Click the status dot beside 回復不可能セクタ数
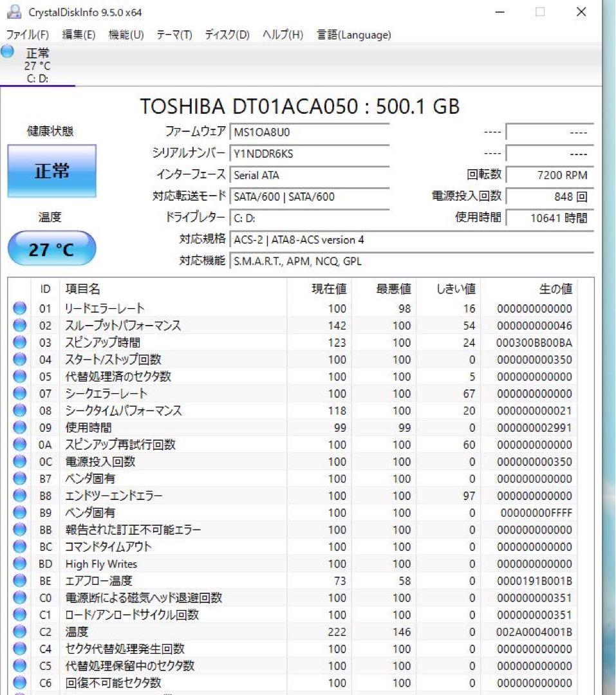Viewport: 616px width, 695px height. [19, 682]
